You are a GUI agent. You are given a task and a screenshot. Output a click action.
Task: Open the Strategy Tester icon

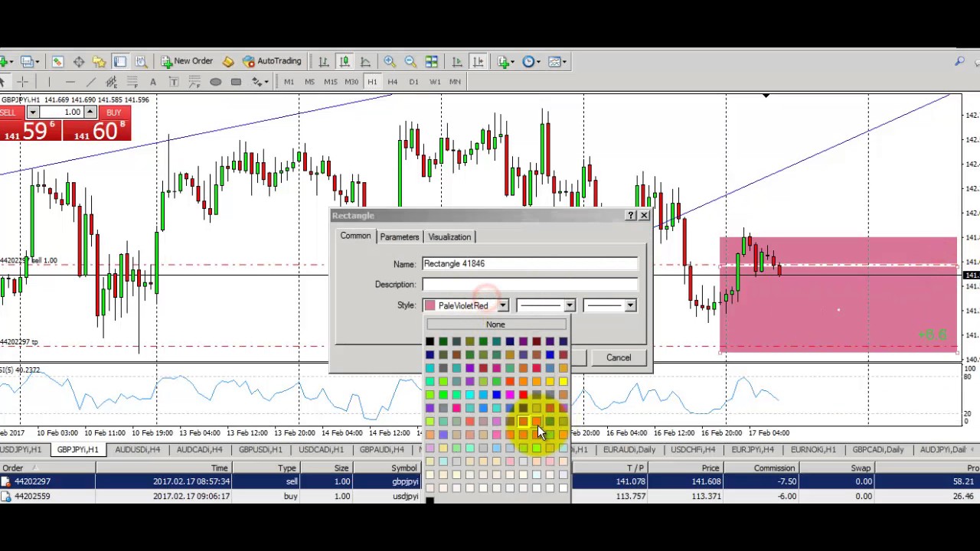pyautogui.click(x=141, y=61)
